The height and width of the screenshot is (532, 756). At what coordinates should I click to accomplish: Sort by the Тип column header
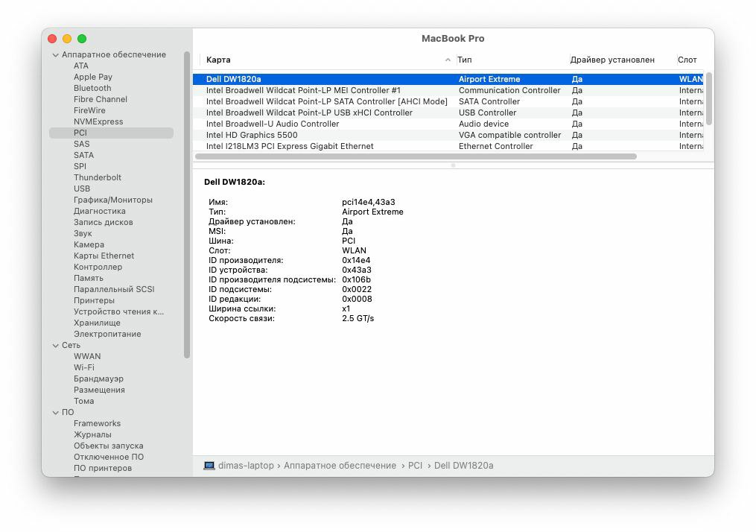[x=465, y=60]
